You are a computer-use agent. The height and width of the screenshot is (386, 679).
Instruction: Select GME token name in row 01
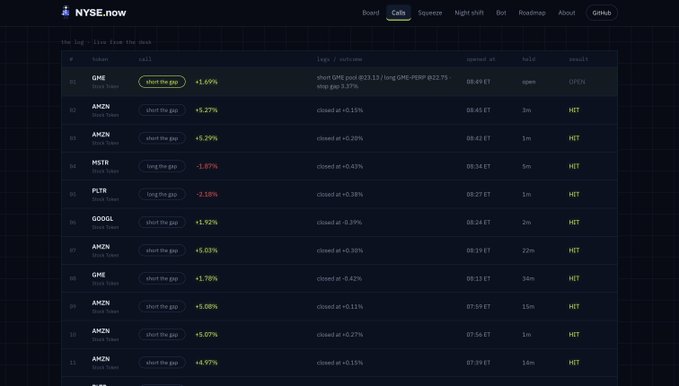98,78
